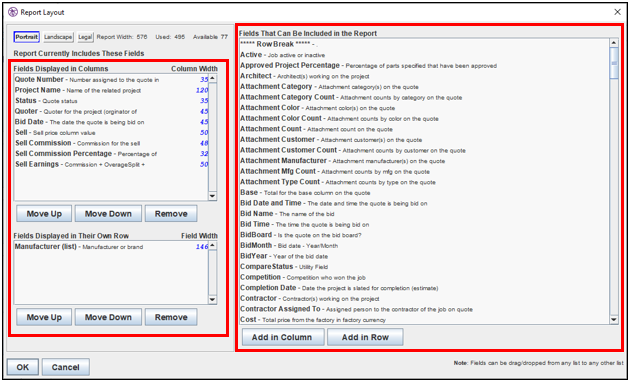Select Bid Date and Time field
The width and height of the screenshot is (633, 385).
(424, 203)
